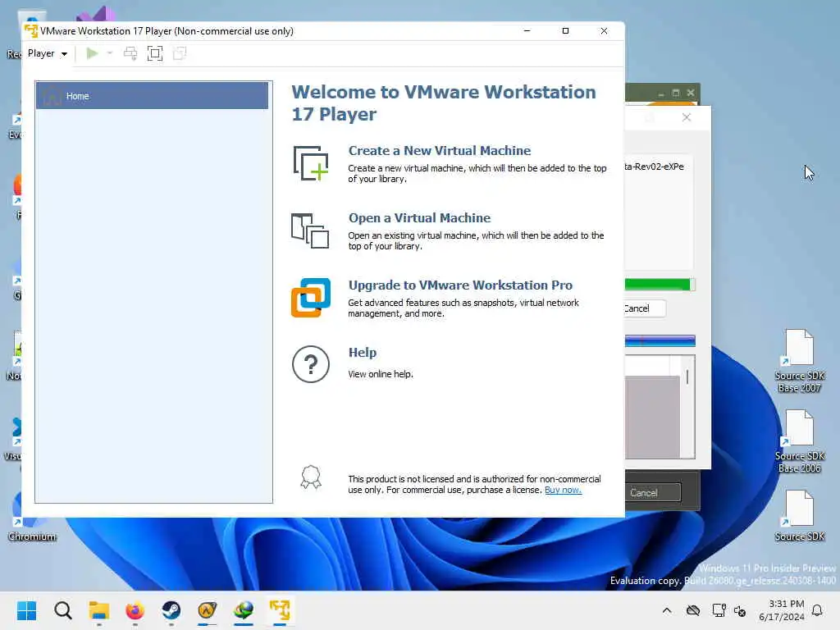Image resolution: width=840 pixels, height=630 pixels.
Task: Open the Help heading link
Action: coord(362,353)
